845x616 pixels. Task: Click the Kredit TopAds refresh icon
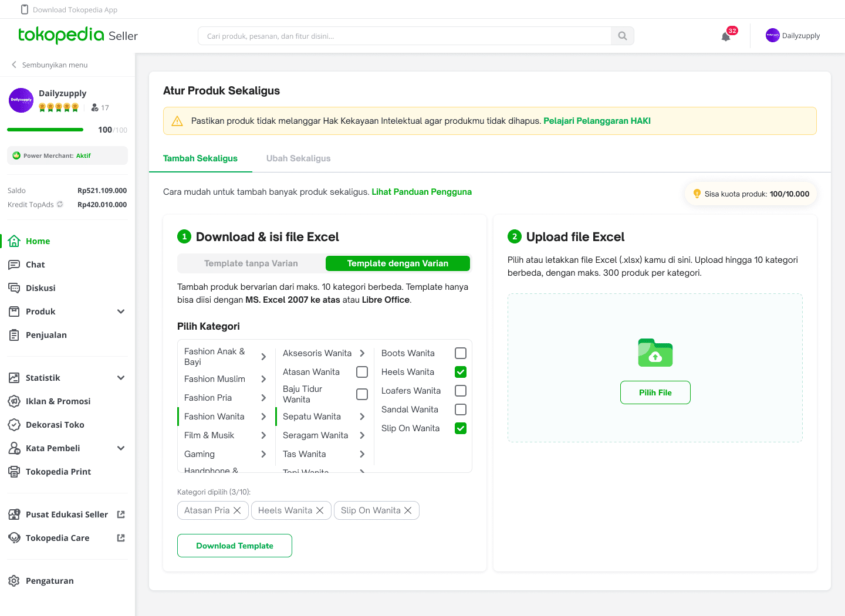[60, 205]
